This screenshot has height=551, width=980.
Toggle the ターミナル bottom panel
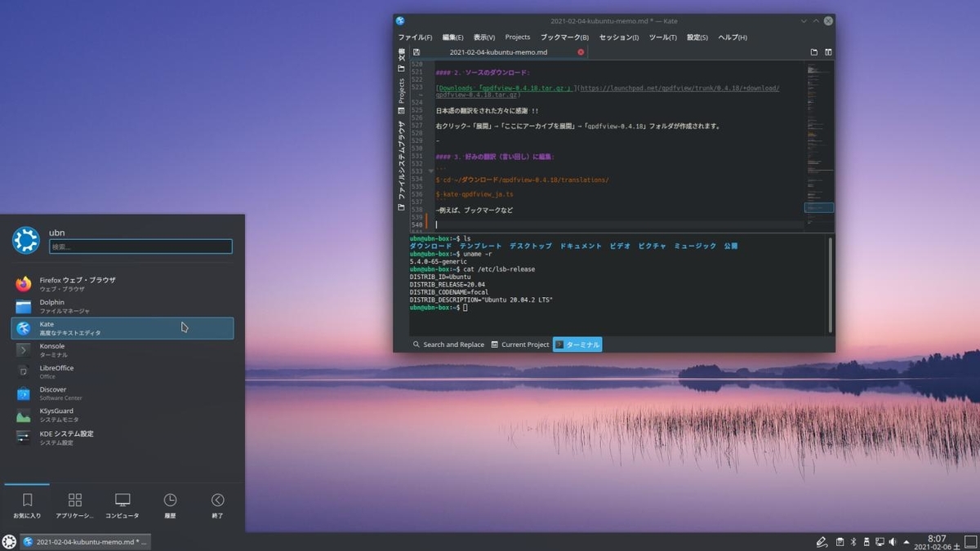[577, 344]
